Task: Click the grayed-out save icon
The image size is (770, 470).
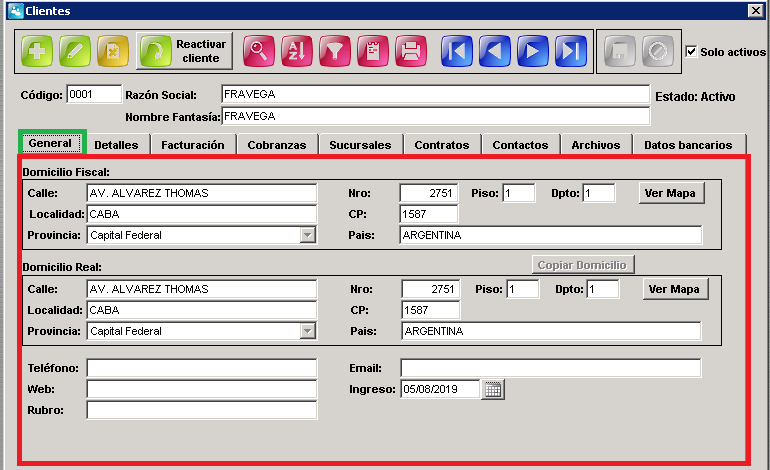Action: tap(619, 51)
